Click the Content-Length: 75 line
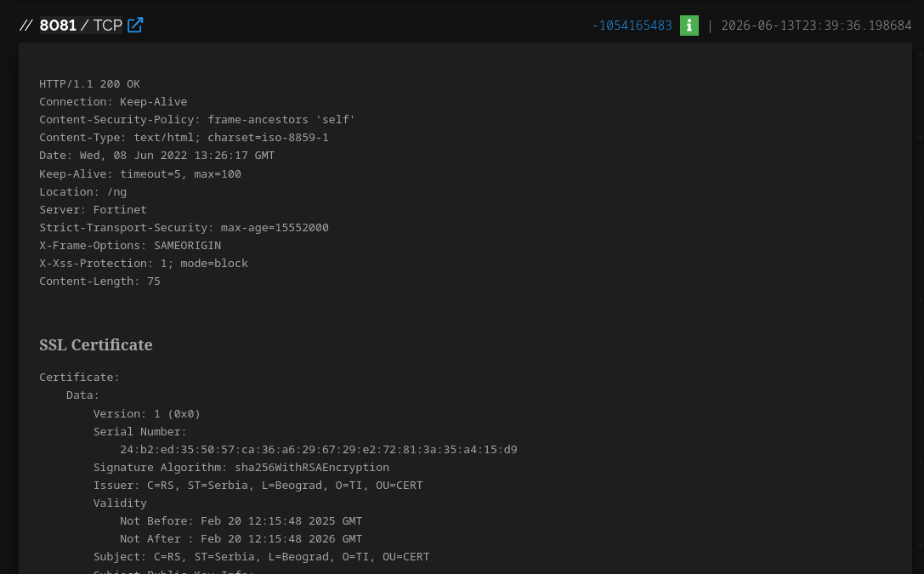This screenshot has width=924, height=574. tap(99, 281)
